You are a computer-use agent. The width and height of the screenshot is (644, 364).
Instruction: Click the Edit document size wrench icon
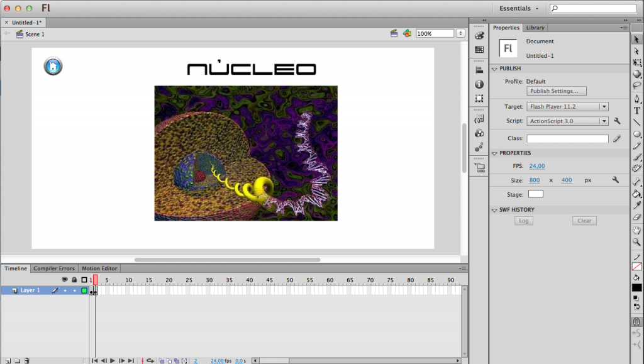pyautogui.click(x=615, y=180)
